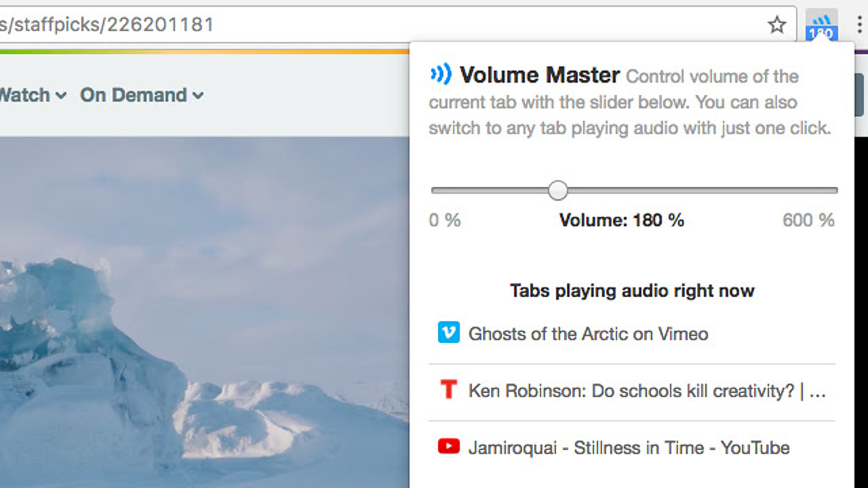Click the volume slider handle
The height and width of the screenshot is (488, 868).
tap(557, 190)
